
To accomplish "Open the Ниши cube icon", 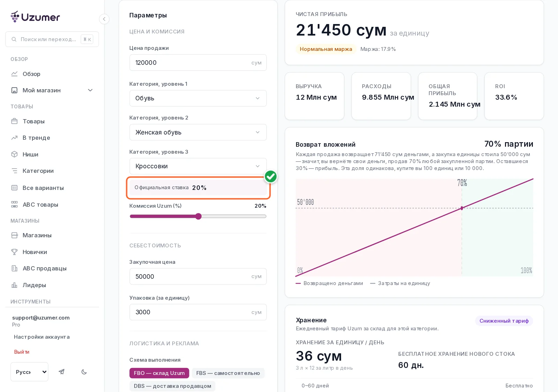I will [14, 154].
